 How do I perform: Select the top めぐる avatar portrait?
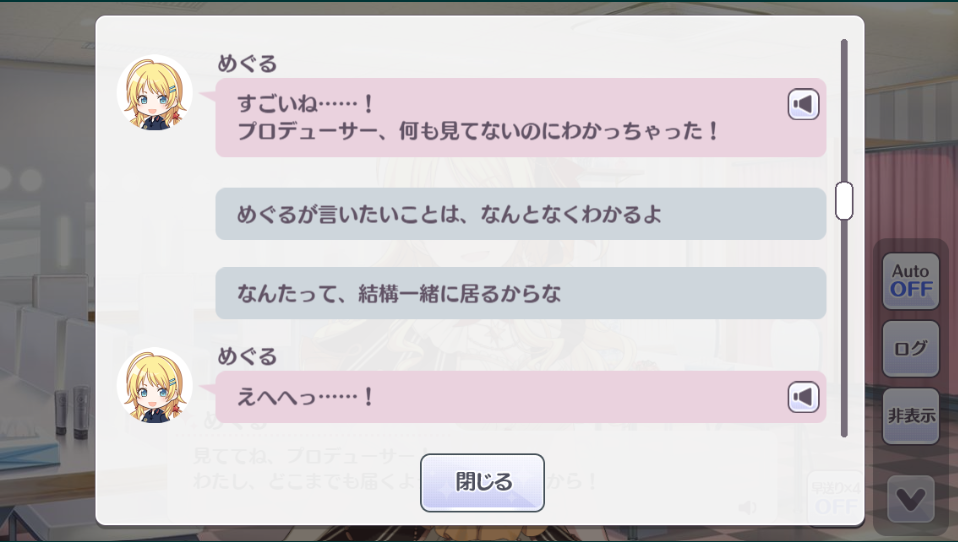[155, 93]
